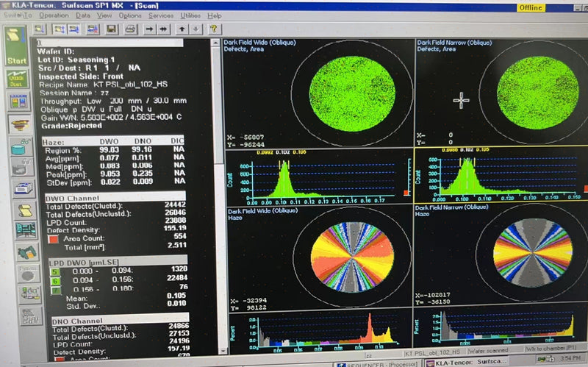The height and width of the screenshot is (367, 588).
Task: Click the grayed-out cylinder icon in sidebar
Action: click(22, 168)
